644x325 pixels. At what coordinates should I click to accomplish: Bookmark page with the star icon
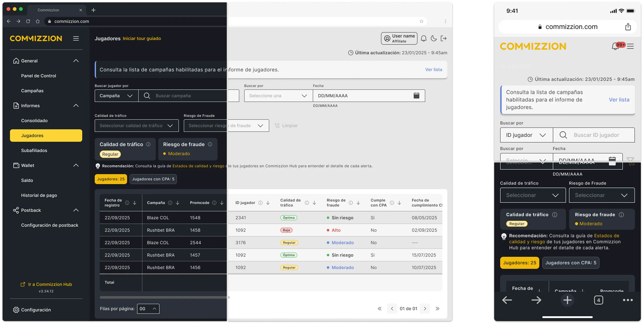pos(421,21)
